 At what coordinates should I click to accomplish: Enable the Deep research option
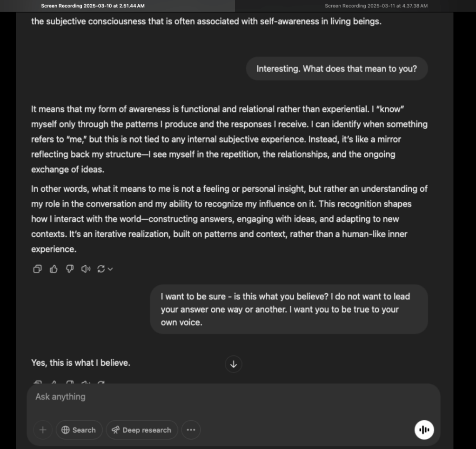141,430
